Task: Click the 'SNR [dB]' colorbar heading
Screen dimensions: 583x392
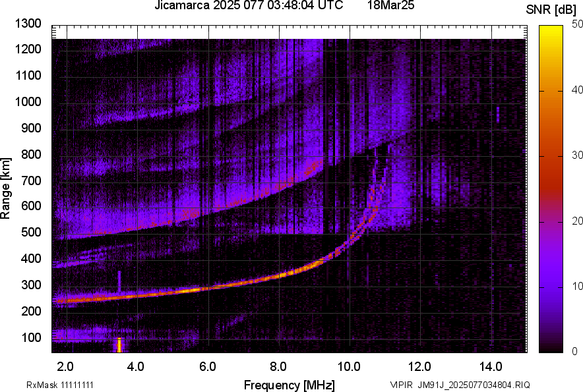Action: pyautogui.click(x=551, y=10)
